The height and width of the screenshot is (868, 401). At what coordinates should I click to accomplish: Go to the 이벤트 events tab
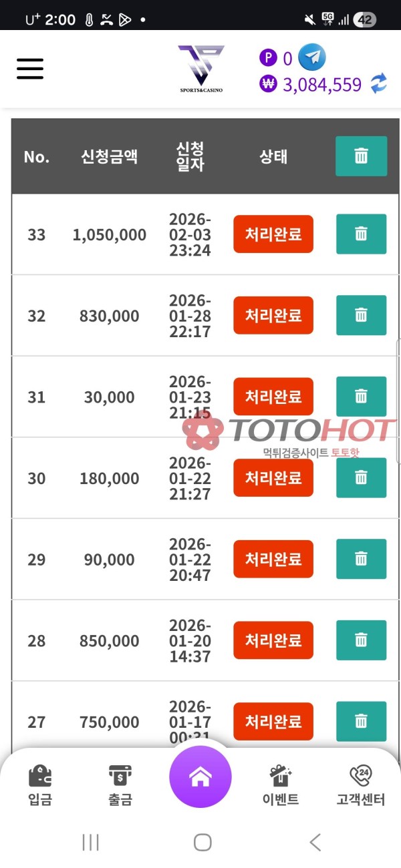pos(281,785)
